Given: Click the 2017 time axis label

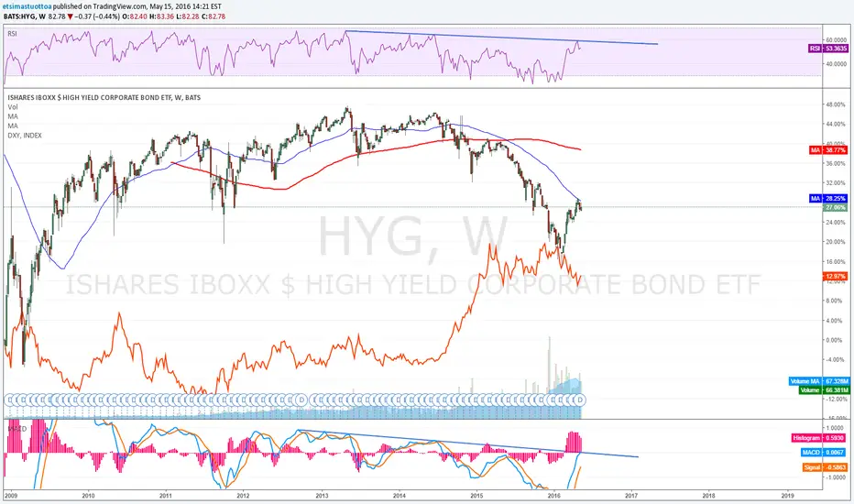Looking at the screenshot, I should [631, 496].
